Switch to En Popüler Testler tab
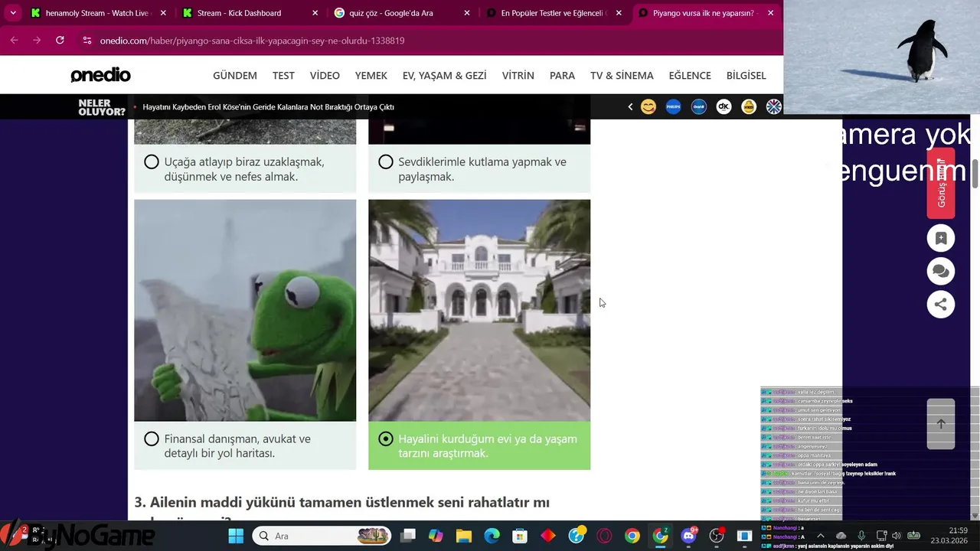This screenshot has width=980, height=551. [554, 13]
